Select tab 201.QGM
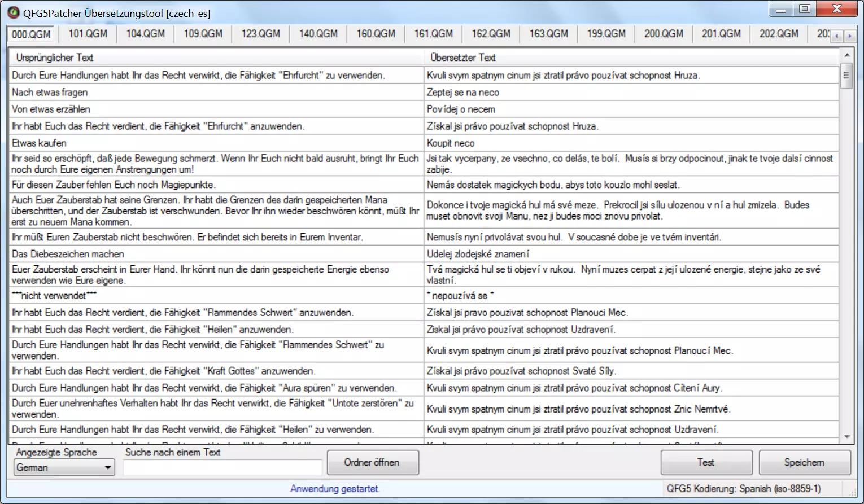 pyautogui.click(x=722, y=34)
